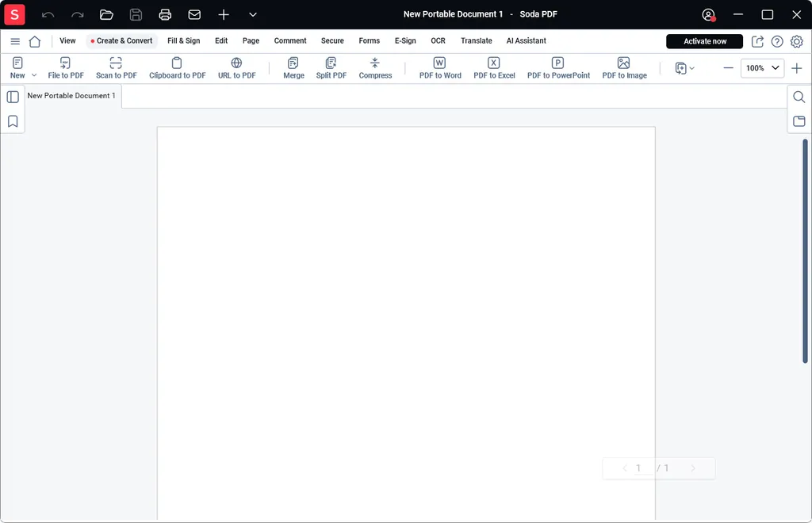Viewport: 812px width, 523px height.
Task: Open a file with the folder icon
Action: tap(107, 14)
